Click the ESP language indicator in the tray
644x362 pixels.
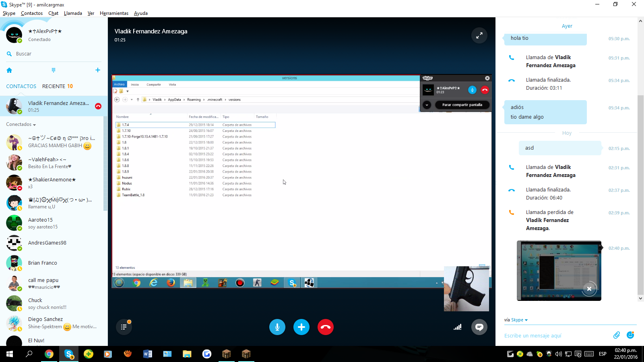point(603,354)
